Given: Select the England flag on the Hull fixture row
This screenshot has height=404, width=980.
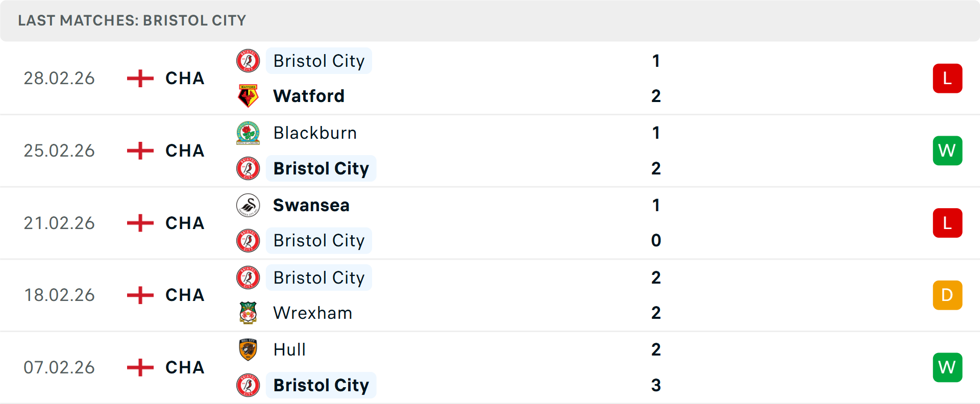Looking at the screenshot, I should click(x=139, y=367).
